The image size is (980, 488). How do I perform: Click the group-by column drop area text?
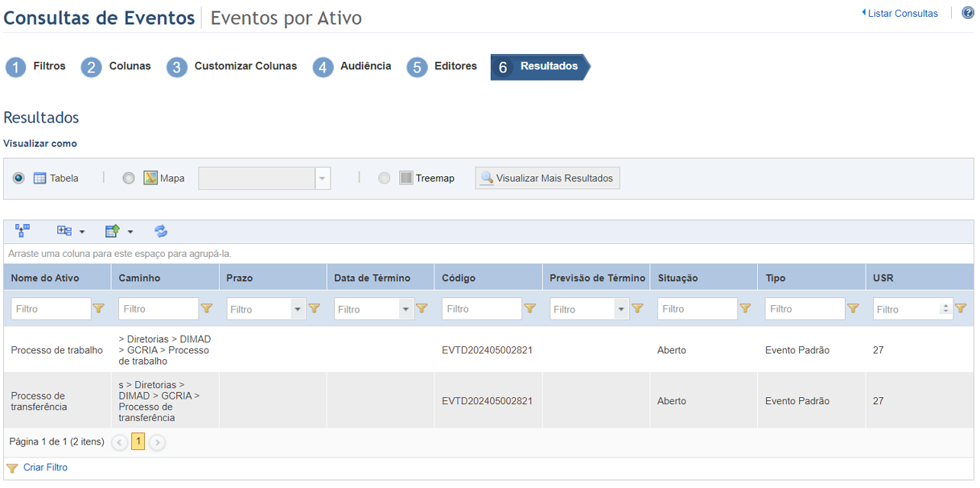click(120, 254)
